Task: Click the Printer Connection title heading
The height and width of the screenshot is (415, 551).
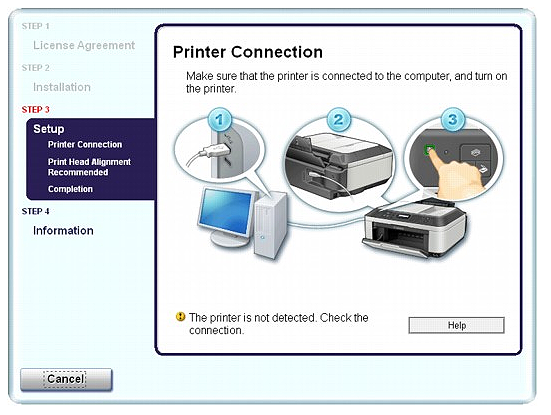Action: [248, 52]
